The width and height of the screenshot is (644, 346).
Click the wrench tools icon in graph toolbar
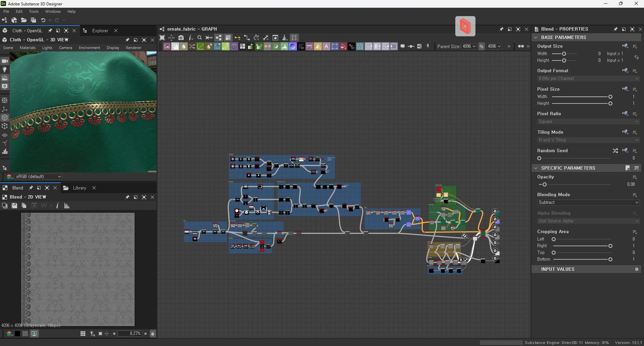click(266, 38)
